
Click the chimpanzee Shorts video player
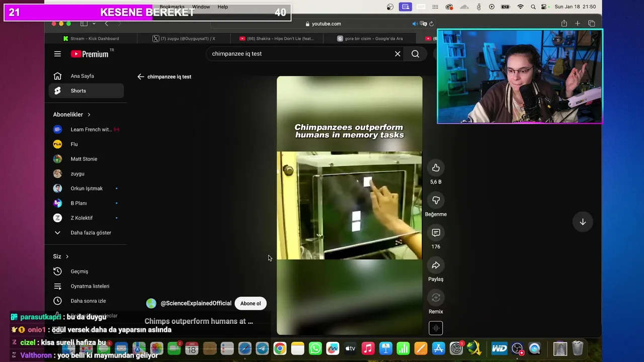[349, 205]
